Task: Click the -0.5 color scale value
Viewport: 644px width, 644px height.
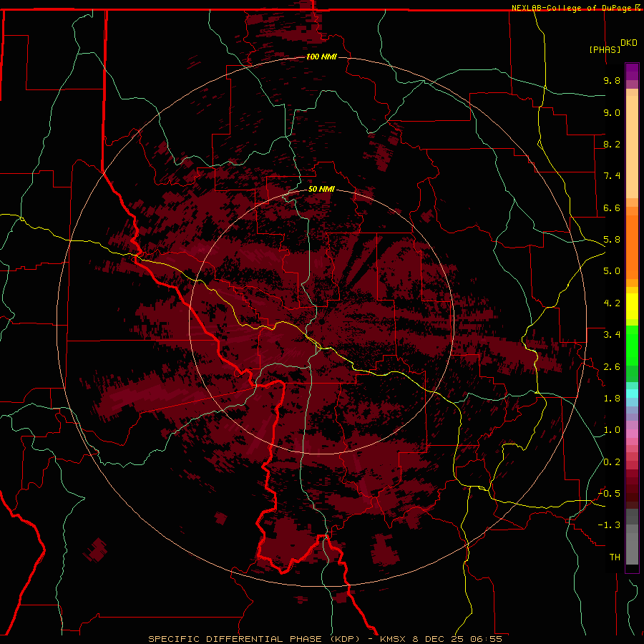Action: (x=609, y=494)
